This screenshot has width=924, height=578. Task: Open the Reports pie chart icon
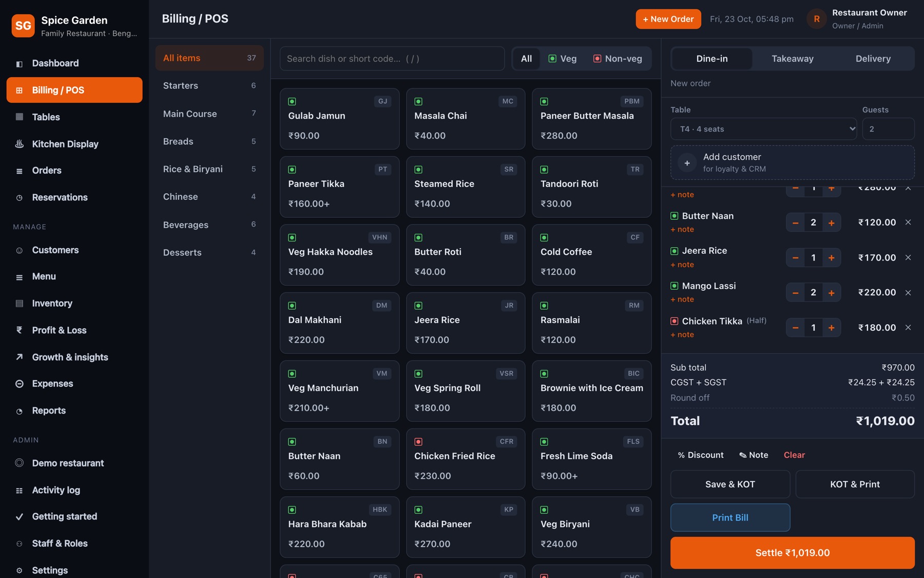click(20, 411)
